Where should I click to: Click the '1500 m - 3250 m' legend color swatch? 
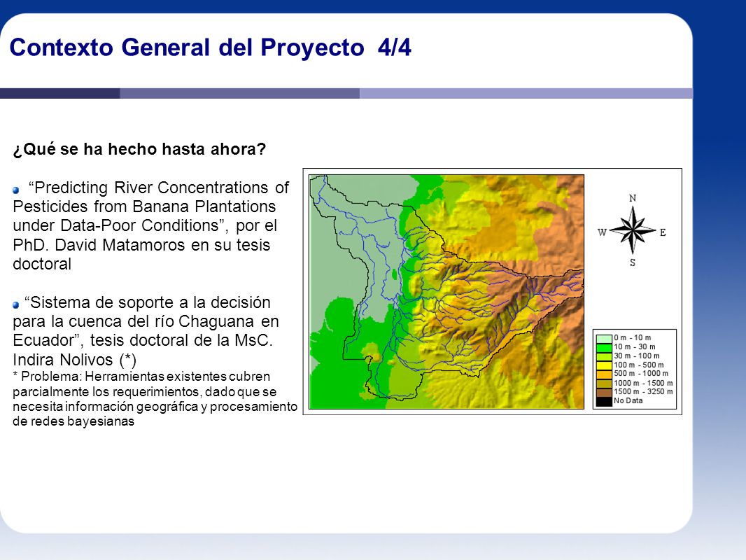(x=604, y=392)
